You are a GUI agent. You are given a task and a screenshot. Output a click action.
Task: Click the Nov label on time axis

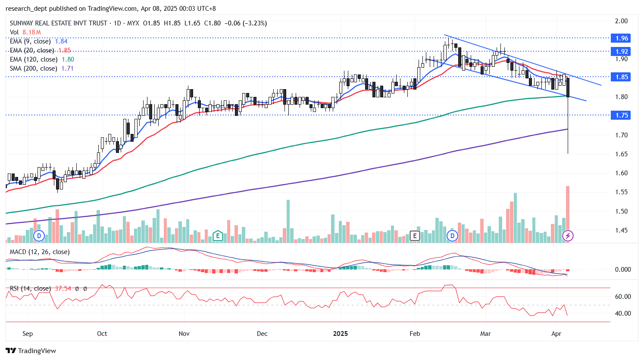[184, 334]
